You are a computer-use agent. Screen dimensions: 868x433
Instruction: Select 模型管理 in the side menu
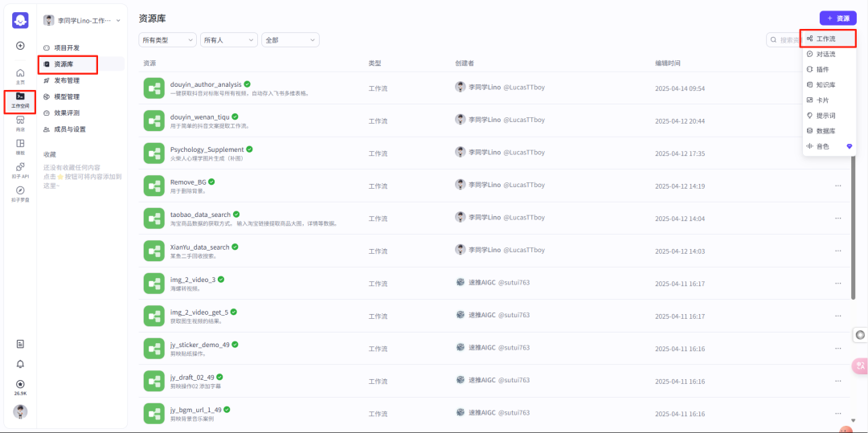[x=81, y=96]
